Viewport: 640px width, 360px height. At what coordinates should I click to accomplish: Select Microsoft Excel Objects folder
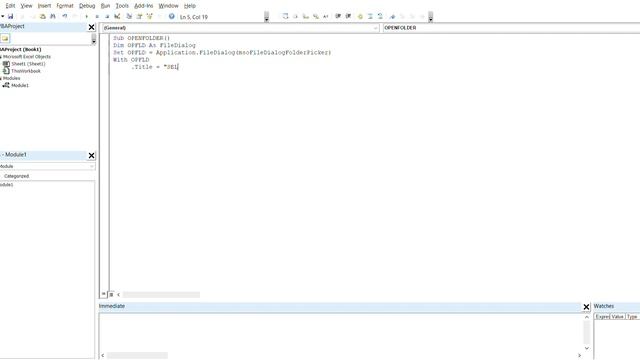click(27, 57)
